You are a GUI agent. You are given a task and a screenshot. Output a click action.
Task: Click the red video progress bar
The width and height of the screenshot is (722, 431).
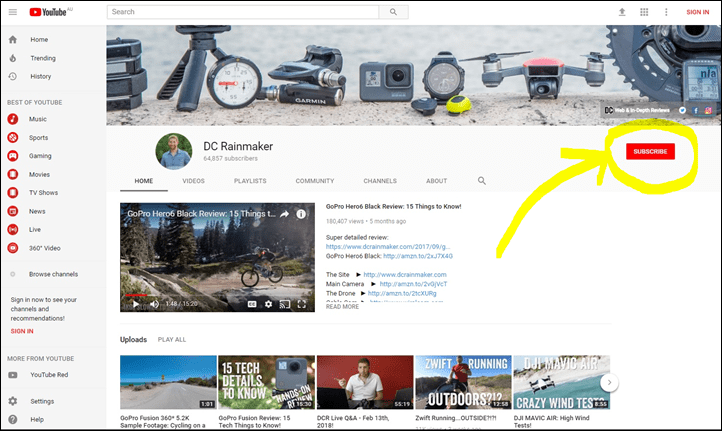point(136,295)
